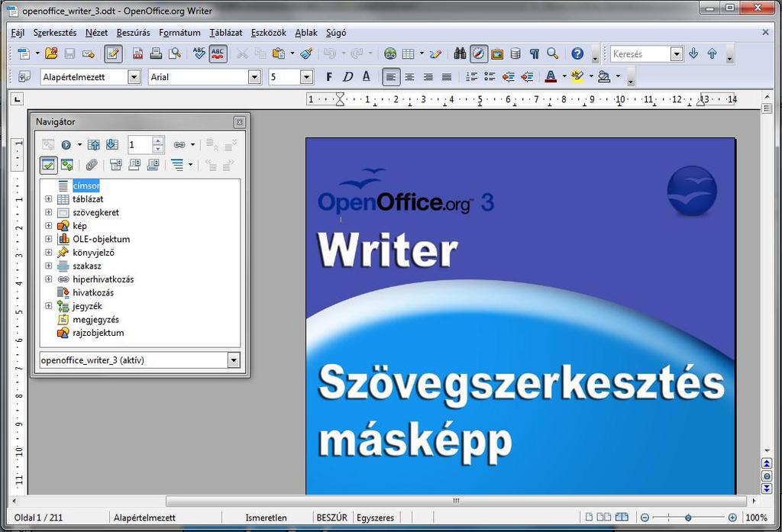Open the Formátum menu
782x532 pixels.
pos(179,33)
